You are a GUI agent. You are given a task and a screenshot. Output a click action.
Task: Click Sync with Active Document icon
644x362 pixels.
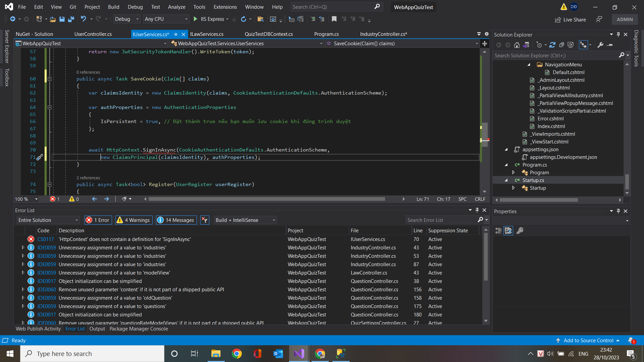552,45
